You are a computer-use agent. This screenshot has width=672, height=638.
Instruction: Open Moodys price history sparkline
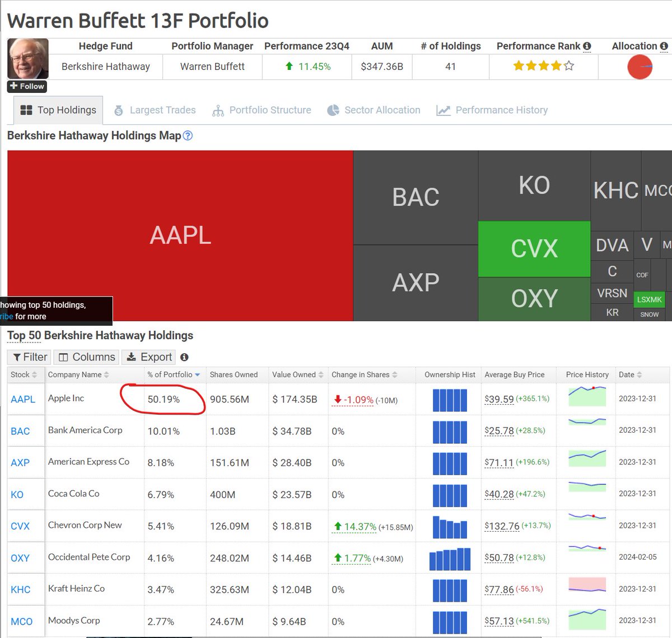587,618
